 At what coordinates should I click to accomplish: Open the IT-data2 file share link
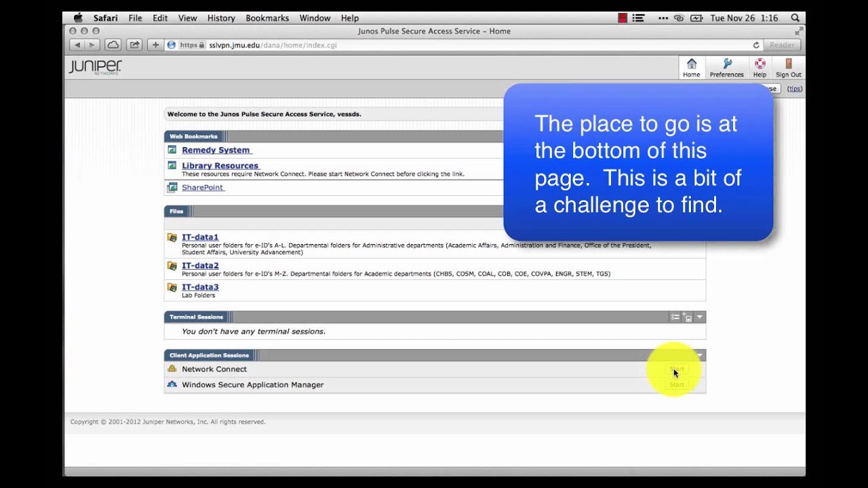coord(200,266)
